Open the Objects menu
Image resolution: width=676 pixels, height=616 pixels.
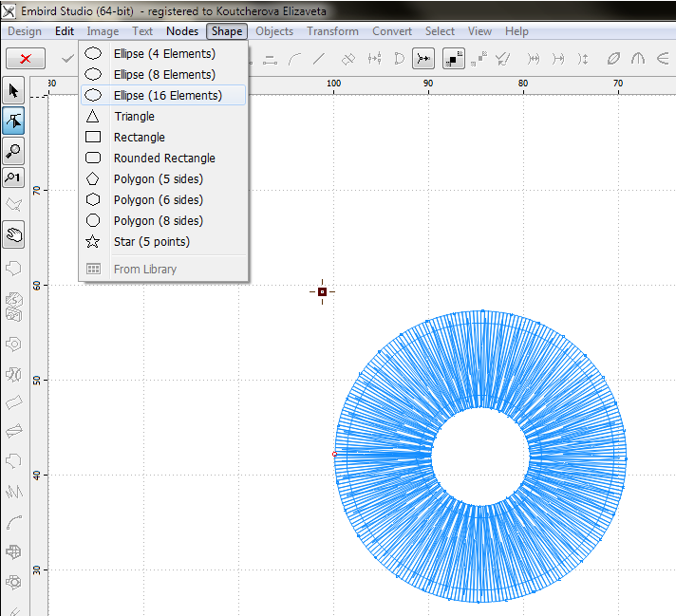click(x=274, y=31)
